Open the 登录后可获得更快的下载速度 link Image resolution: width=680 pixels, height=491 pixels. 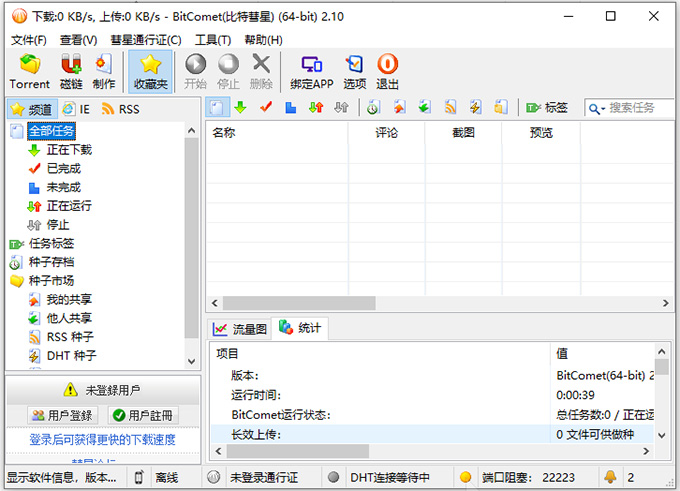(102, 439)
